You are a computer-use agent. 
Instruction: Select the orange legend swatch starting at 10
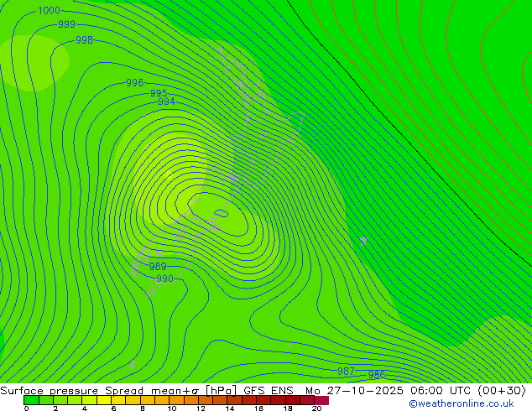(176, 400)
